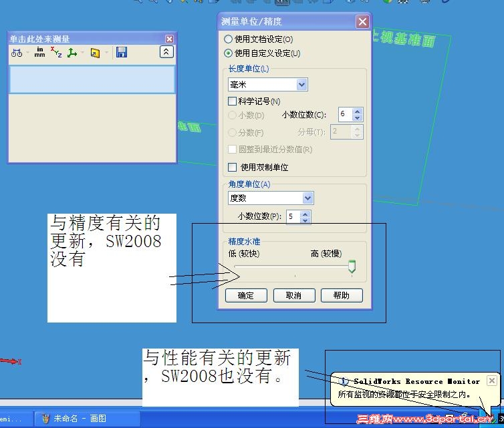Open the 未命名 - 画图 taskbar button

coord(88,419)
